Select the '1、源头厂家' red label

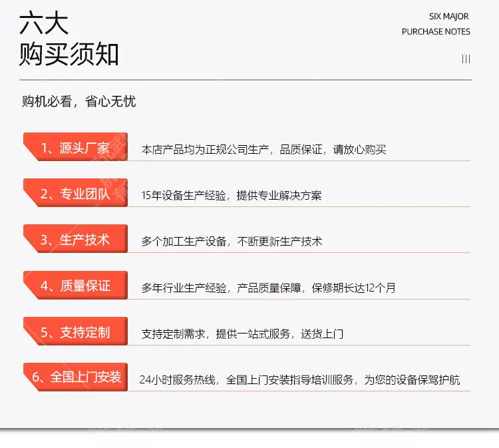click(75, 147)
